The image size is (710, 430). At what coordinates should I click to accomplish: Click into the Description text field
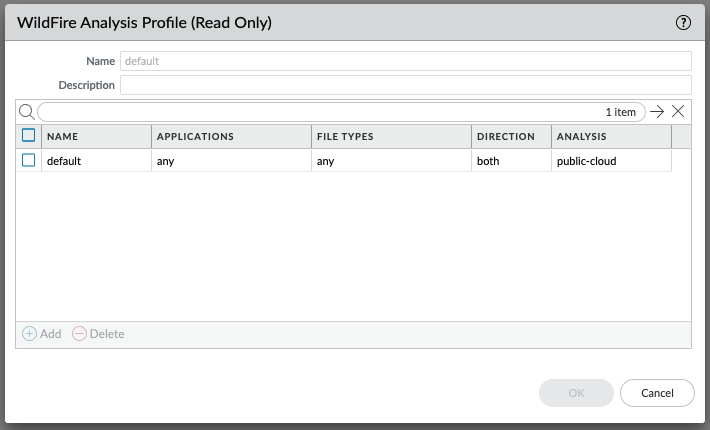pyautogui.click(x=405, y=85)
